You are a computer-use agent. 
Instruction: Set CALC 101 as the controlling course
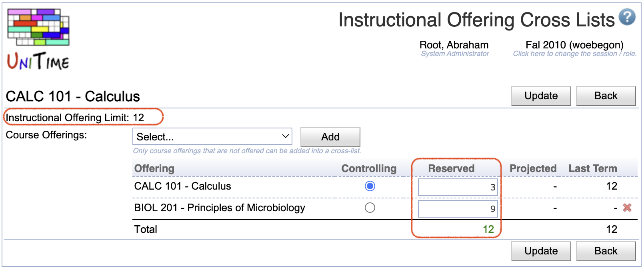pos(370,186)
